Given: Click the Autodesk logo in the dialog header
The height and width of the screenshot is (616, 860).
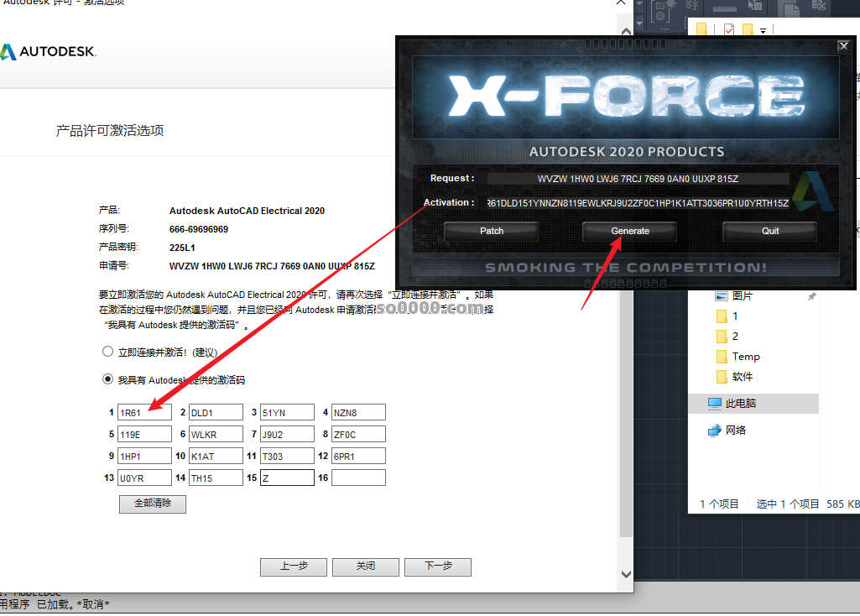Looking at the screenshot, I should click(49, 51).
